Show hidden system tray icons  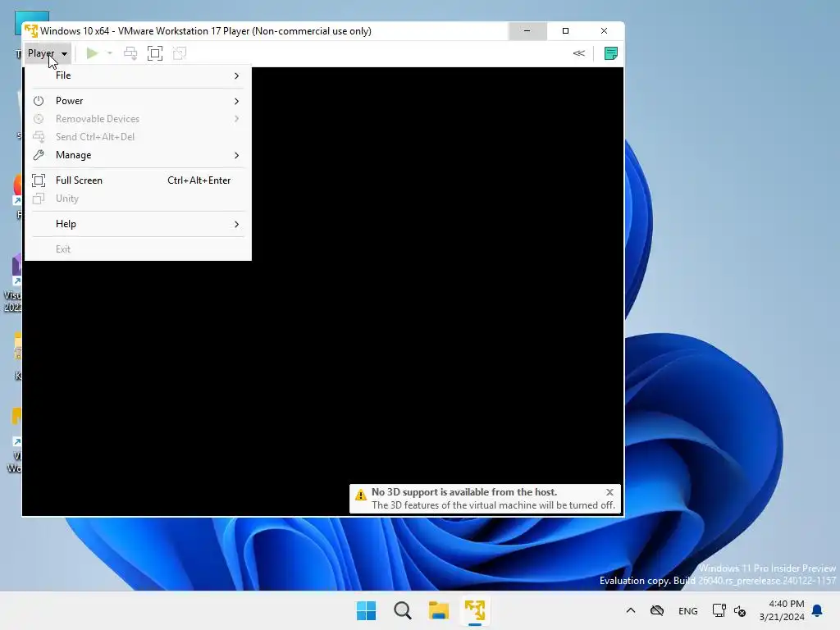(x=631, y=610)
